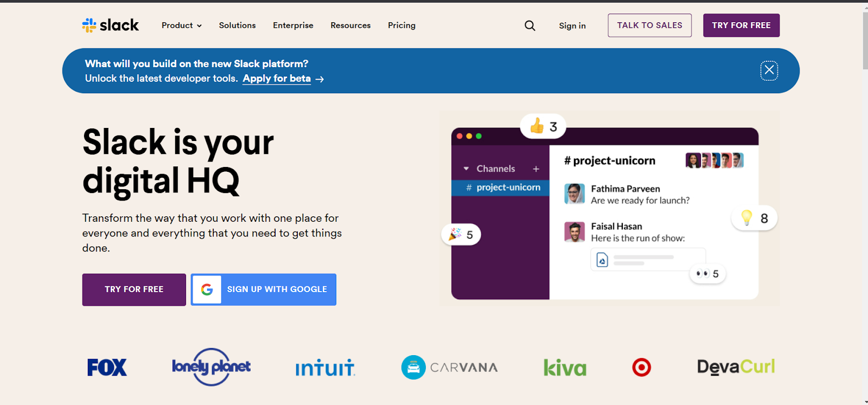This screenshot has height=405, width=868.
Task: Open the search magnifier icon
Action: [x=530, y=25]
